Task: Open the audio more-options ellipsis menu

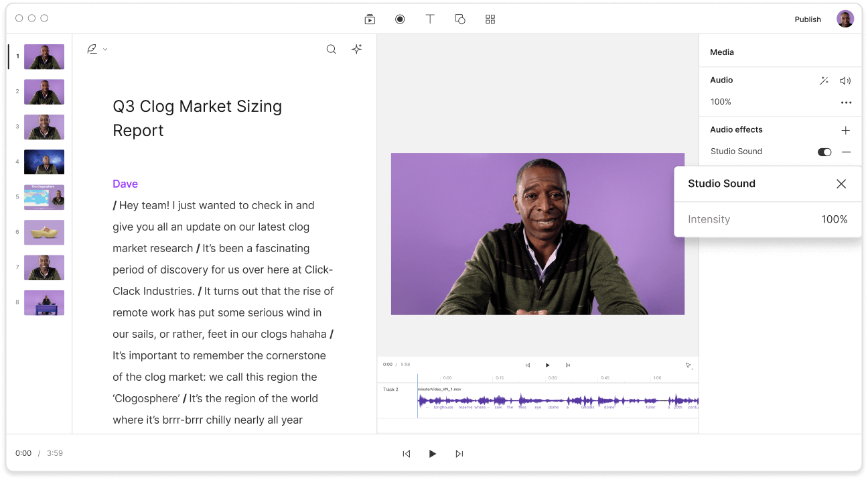Action: click(846, 102)
